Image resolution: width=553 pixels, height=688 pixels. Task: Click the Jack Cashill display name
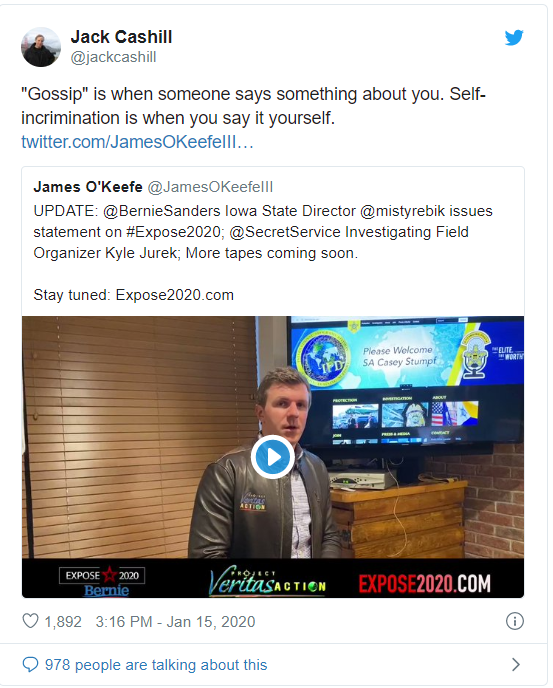[122, 37]
